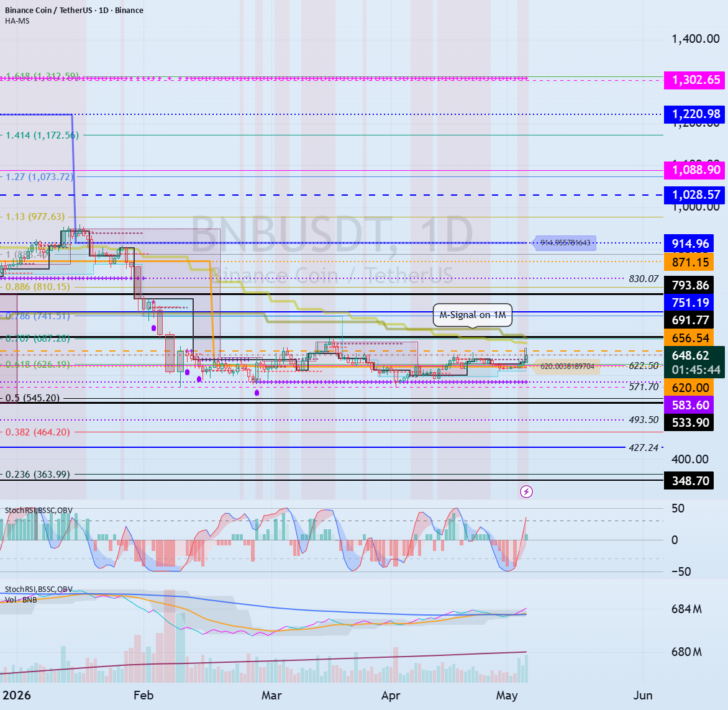Click the Feb label on time axis
This screenshot has width=728, height=710.
pyautogui.click(x=143, y=695)
